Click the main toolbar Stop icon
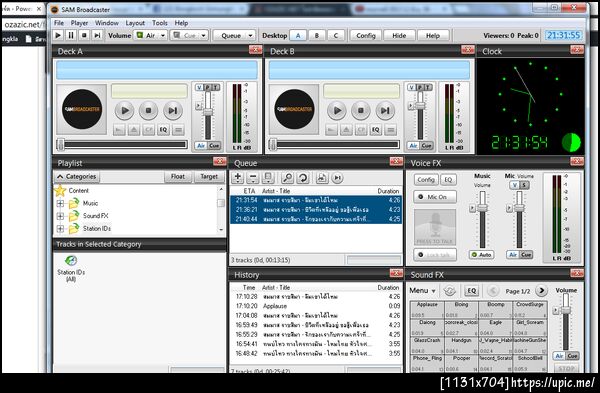600x393 pixels. point(84,36)
